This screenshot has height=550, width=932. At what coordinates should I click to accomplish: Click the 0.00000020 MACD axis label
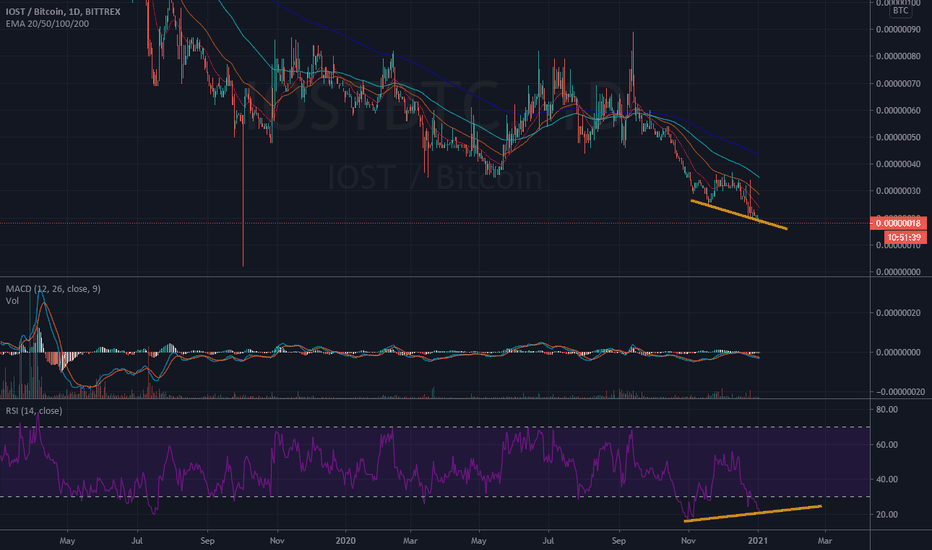tap(900, 313)
